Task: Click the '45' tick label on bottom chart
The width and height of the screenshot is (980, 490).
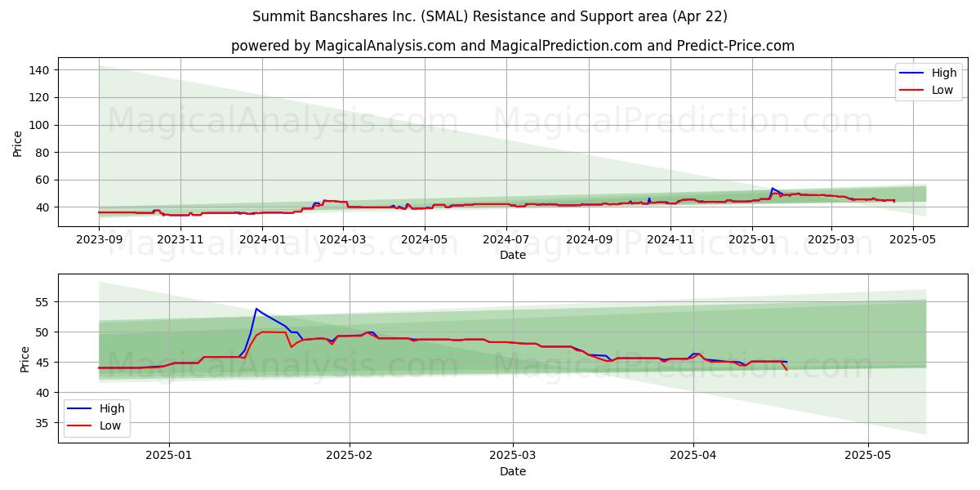Action: pos(44,363)
